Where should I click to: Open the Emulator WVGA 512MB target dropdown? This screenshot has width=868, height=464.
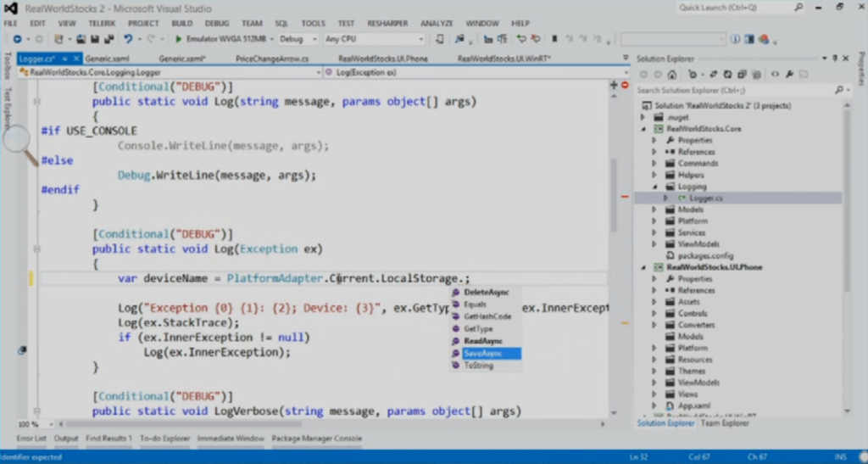pyautogui.click(x=271, y=39)
